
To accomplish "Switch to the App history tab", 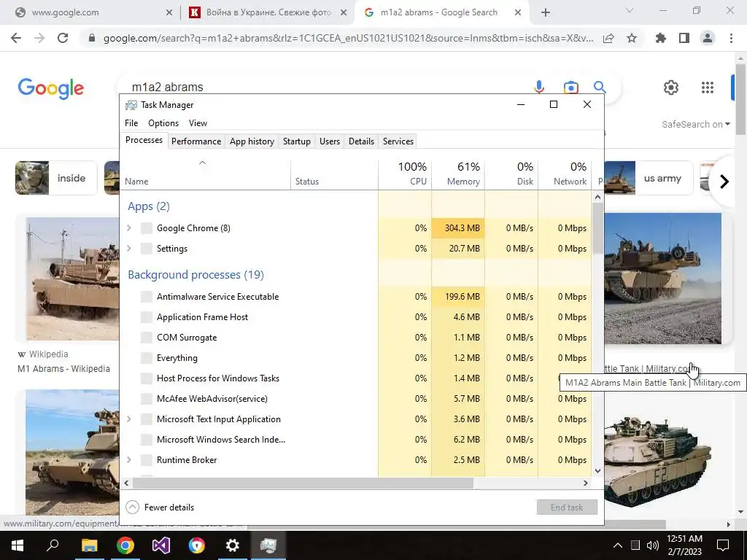I will point(252,141).
